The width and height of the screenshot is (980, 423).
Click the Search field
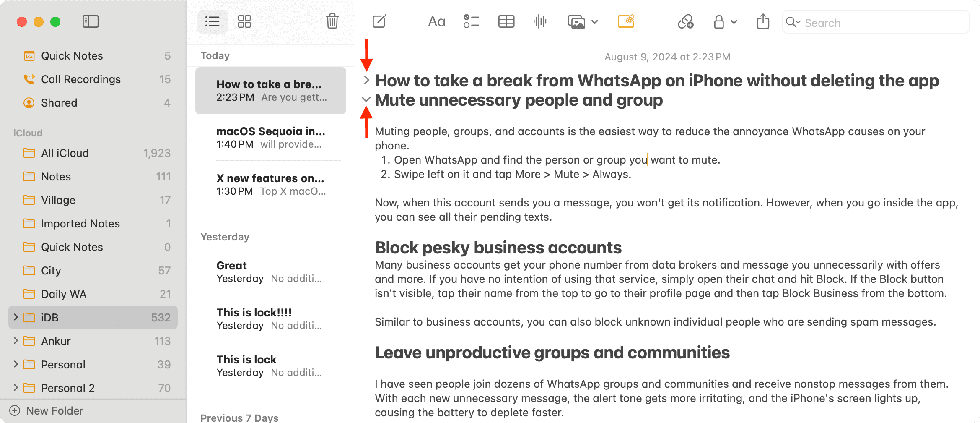point(880,23)
